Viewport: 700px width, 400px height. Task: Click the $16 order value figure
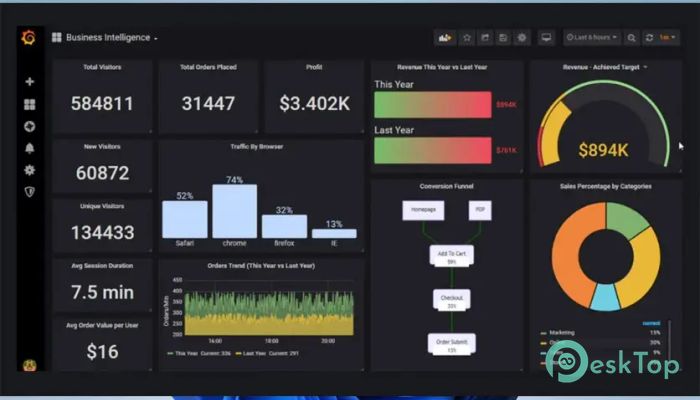(103, 352)
